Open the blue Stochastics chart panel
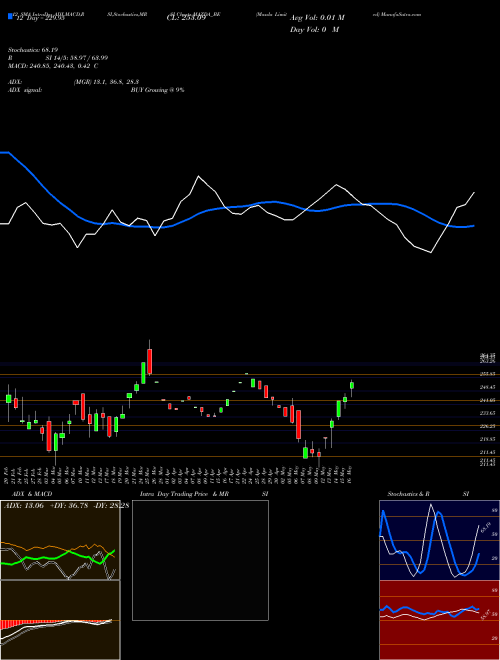500x660 pixels. (439, 540)
